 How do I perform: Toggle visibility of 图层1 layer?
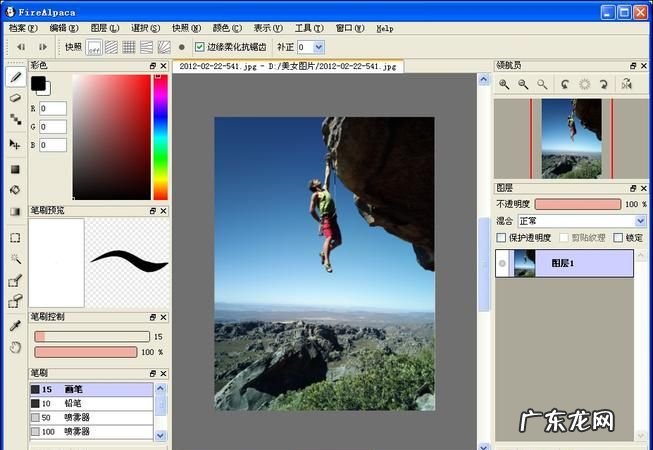tap(503, 264)
